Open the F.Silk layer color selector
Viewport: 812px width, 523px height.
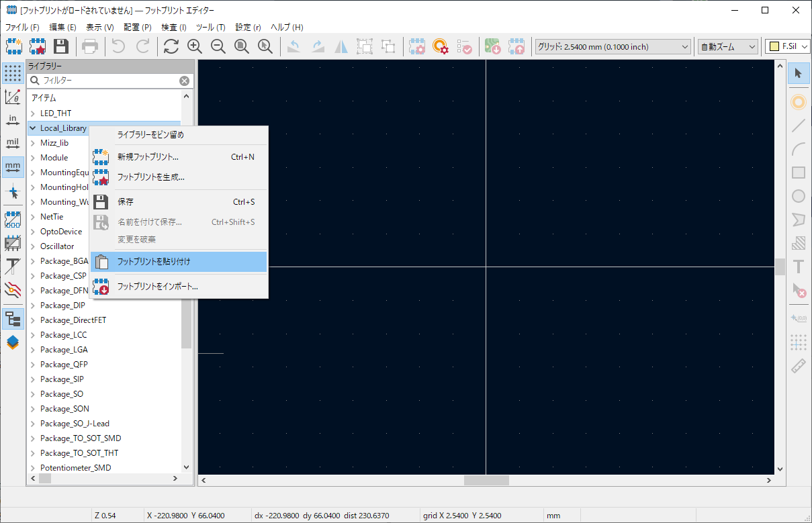click(788, 46)
